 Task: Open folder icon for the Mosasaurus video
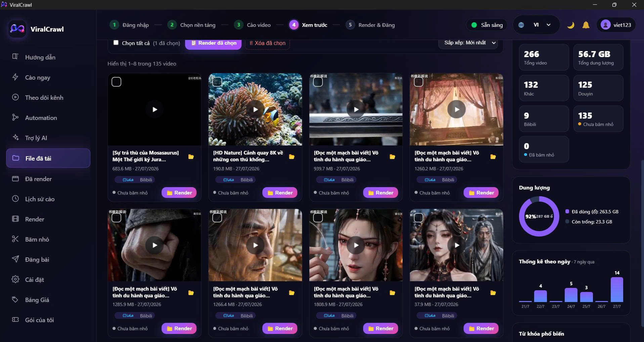click(191, 157)
